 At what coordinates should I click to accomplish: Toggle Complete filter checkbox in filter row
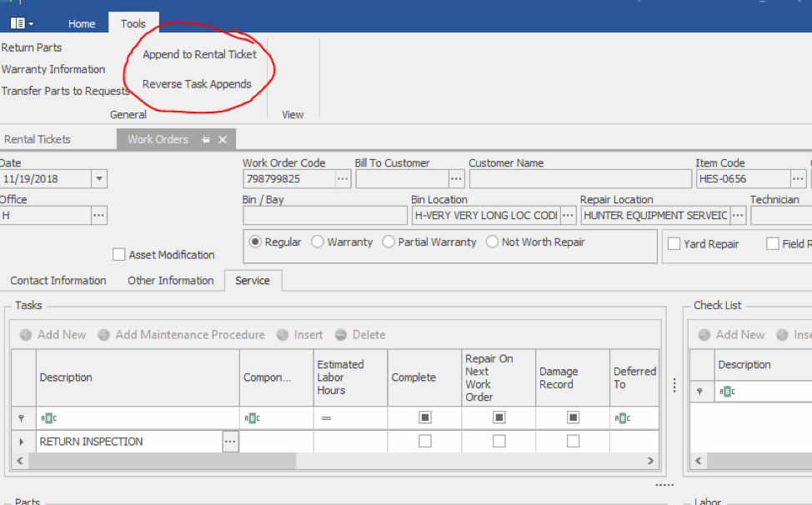424,417
